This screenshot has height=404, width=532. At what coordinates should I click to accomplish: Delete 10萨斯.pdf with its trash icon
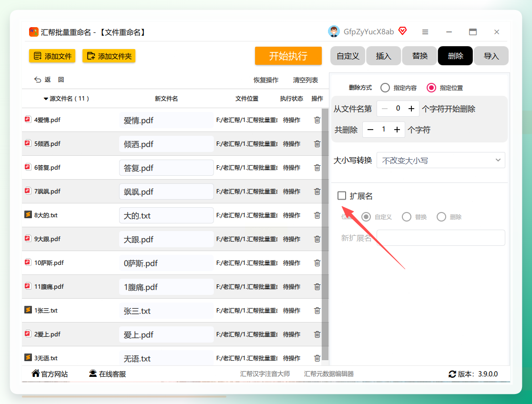[317, 263]
